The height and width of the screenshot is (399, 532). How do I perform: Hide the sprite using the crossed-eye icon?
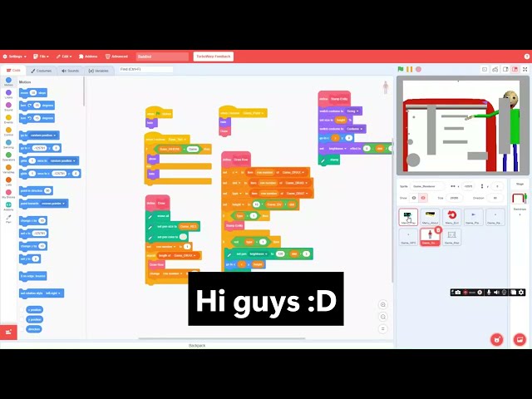tap(423, 198)
